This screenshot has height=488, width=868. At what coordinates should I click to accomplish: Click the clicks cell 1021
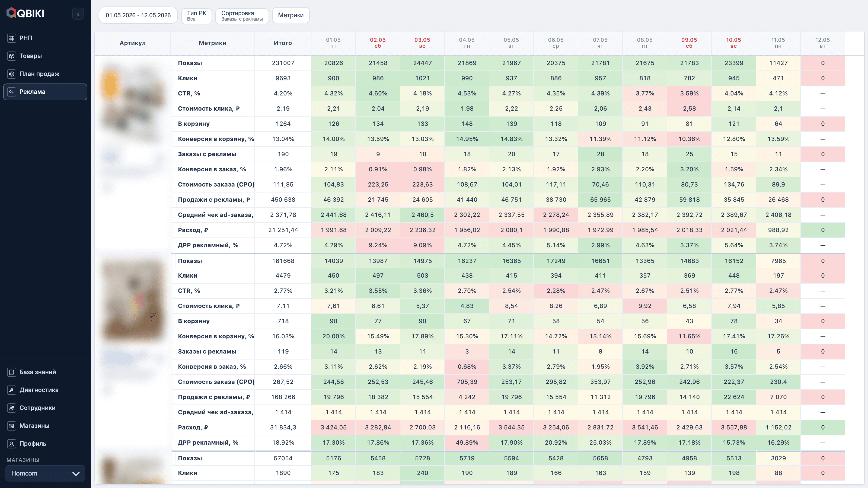(x=423, y=78)
